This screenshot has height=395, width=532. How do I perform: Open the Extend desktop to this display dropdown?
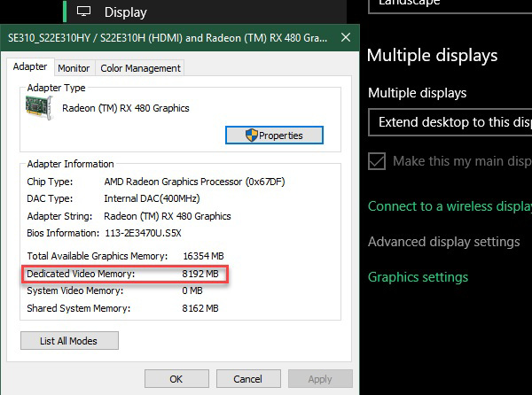click(450, 122)
